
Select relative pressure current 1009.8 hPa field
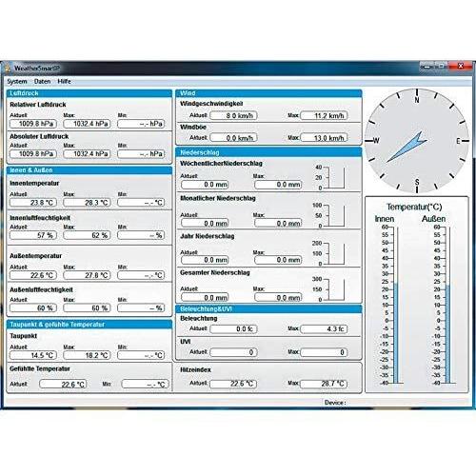(x=33, y=124)
